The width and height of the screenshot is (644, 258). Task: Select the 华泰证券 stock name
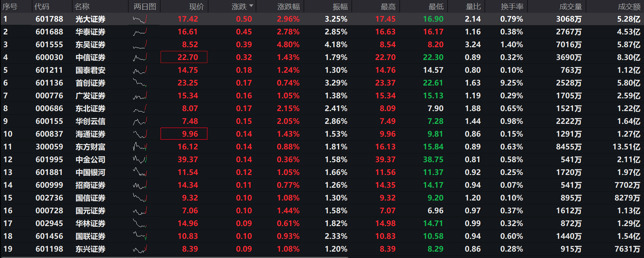(90, 32)
